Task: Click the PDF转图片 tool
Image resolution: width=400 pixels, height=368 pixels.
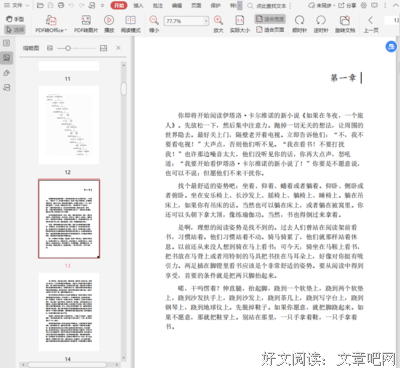Action: pyautogui.click(x=86, y=24)
